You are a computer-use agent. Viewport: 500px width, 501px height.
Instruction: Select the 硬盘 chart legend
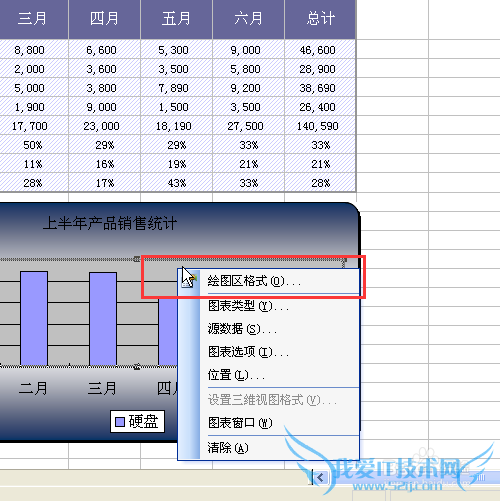[137, 421]
